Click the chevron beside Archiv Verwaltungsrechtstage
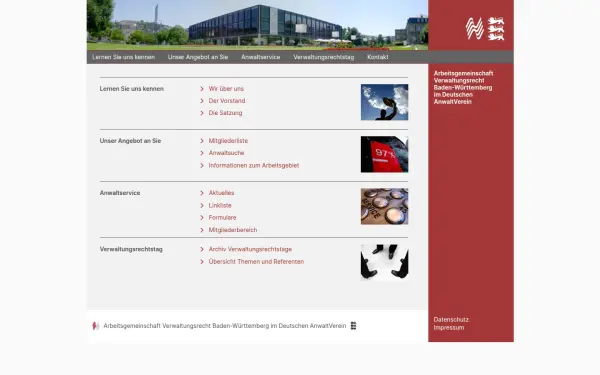The image size is (600, 375). (x=202, y=249)
